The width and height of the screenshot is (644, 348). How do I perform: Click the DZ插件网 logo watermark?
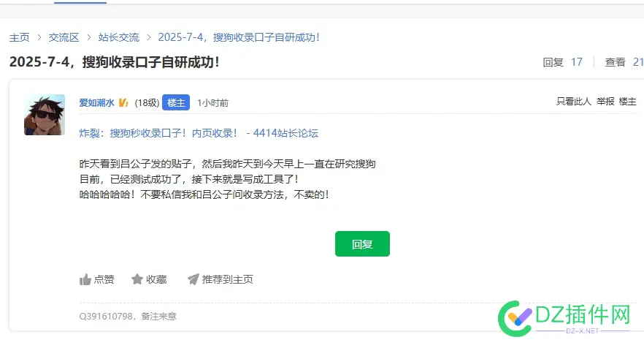click(x=565, y=316)
